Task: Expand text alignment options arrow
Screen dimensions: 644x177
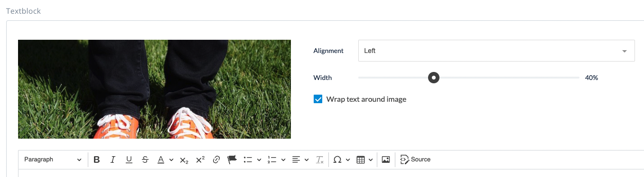Action: 307,159
